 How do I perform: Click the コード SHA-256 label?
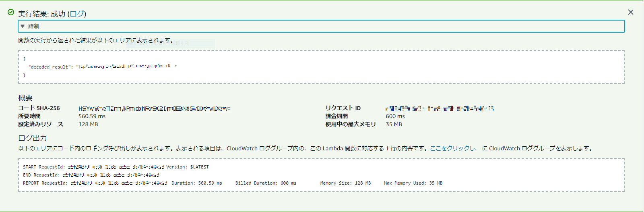point(39,108)
